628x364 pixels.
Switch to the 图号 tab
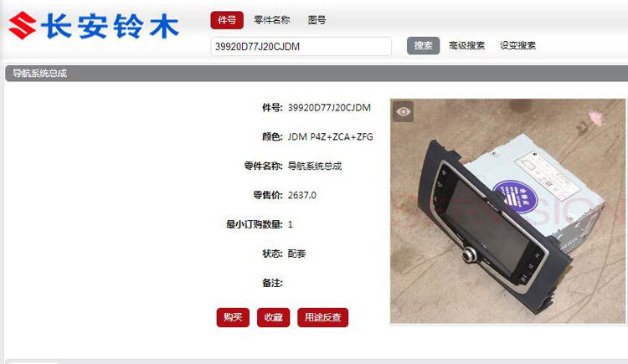tap(317, 20)
